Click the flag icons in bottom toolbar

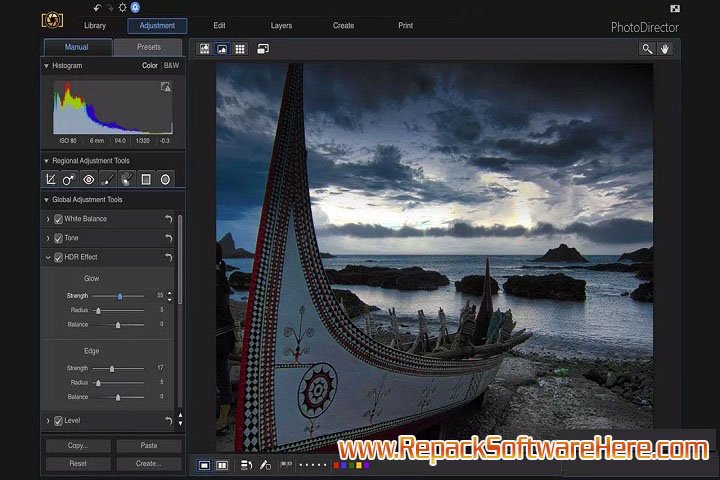(x=286, y=465)
